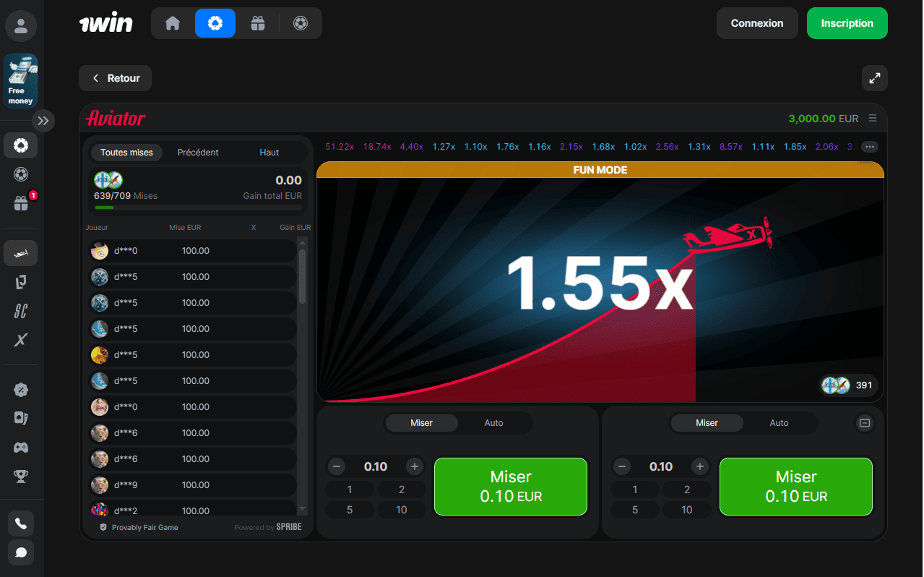Image resolution: width=924 pixels, height=577 pixels.
Task: Open the gamepad icon in sidebar
Action: tap(21, 448)
